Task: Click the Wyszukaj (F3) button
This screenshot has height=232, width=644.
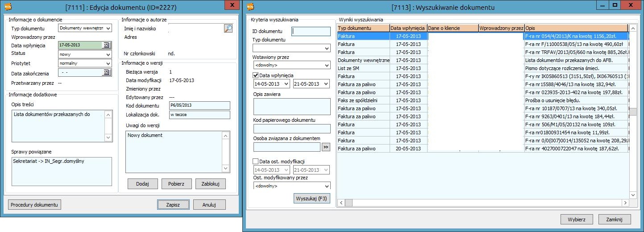Action: point(312,198)
